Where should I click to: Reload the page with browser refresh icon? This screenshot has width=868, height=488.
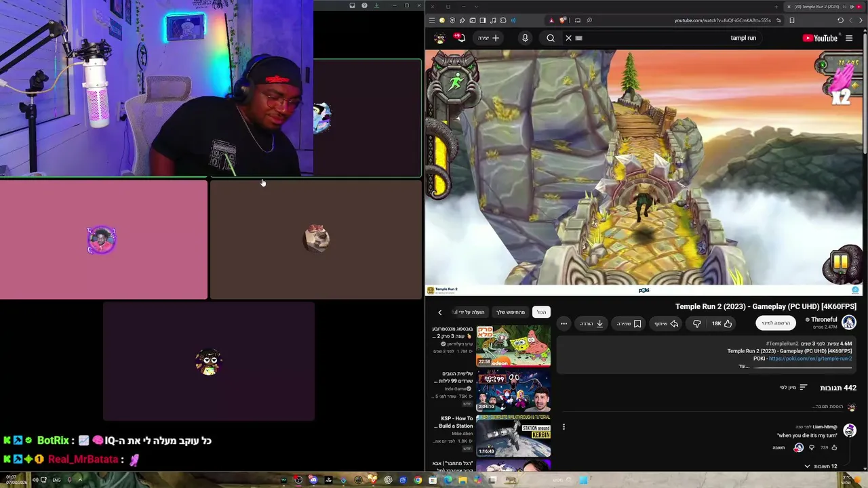840,20
